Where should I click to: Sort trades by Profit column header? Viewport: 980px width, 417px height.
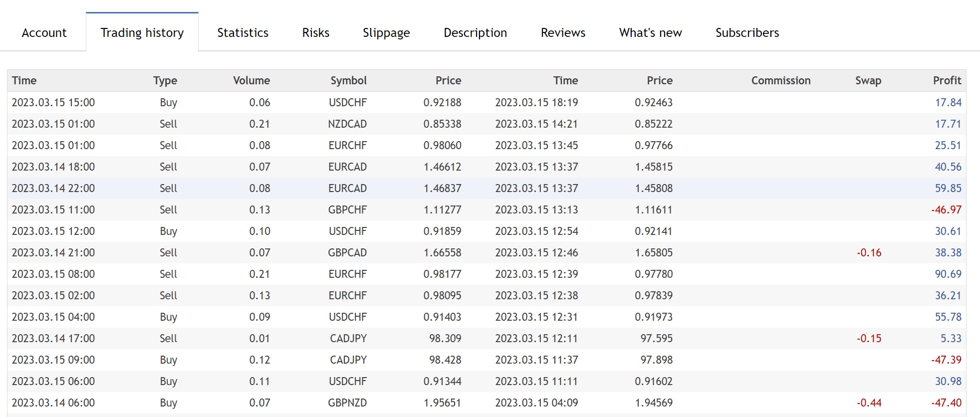pos(947,81)
